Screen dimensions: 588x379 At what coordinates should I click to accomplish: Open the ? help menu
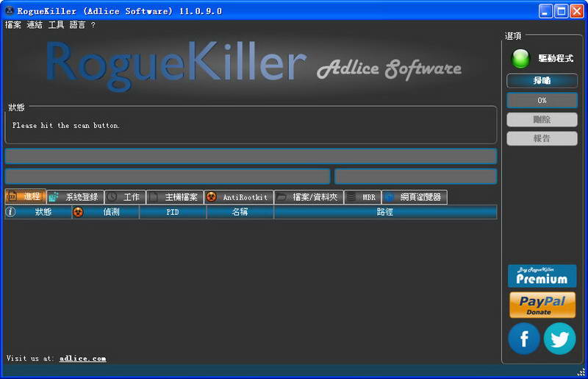point(93,25)
